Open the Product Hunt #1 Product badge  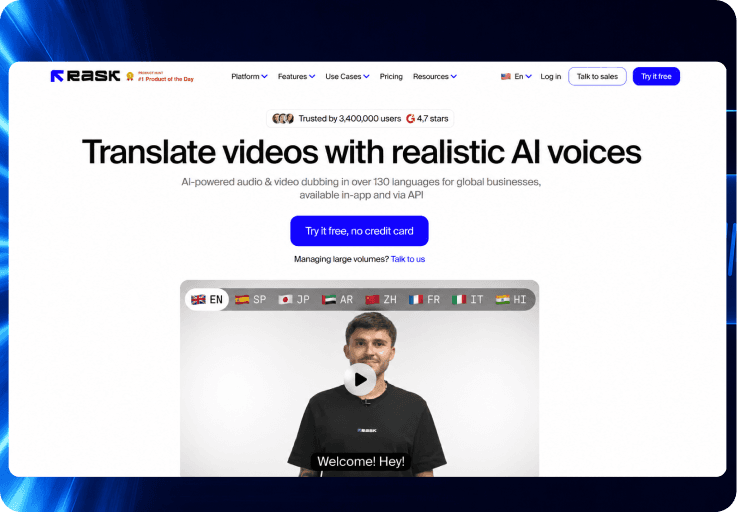pyautogui.click(x=160, y=77)
